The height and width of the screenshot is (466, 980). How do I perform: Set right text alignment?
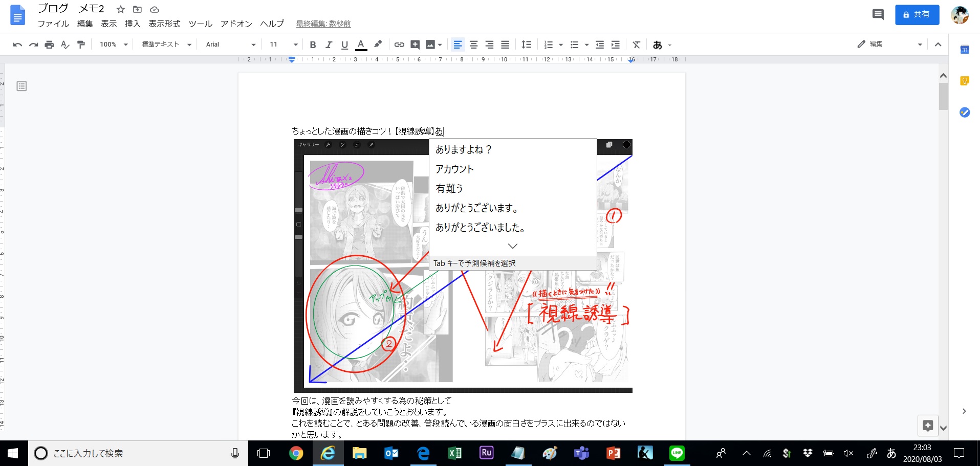[489, 45]
